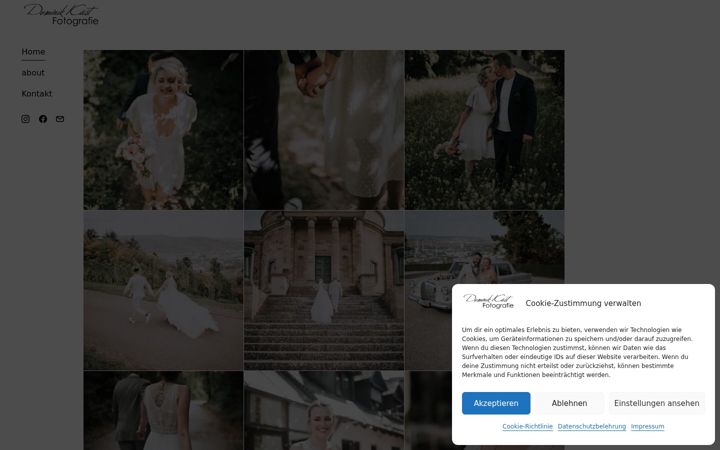This screenshot has width=720, height=450.
Task: Open the Impressum link
Action: [647, 426]
